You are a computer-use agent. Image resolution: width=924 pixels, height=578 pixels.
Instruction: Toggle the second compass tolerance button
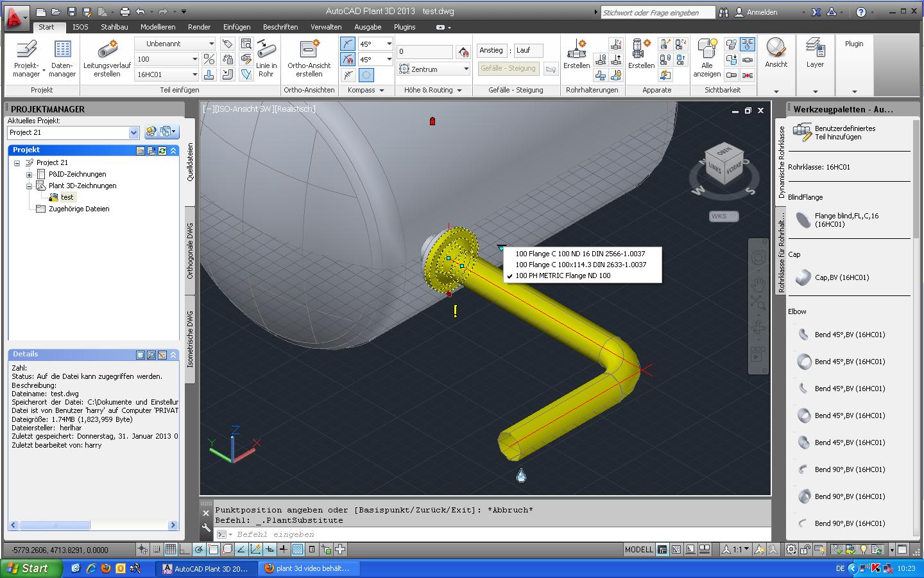(347, 59)
